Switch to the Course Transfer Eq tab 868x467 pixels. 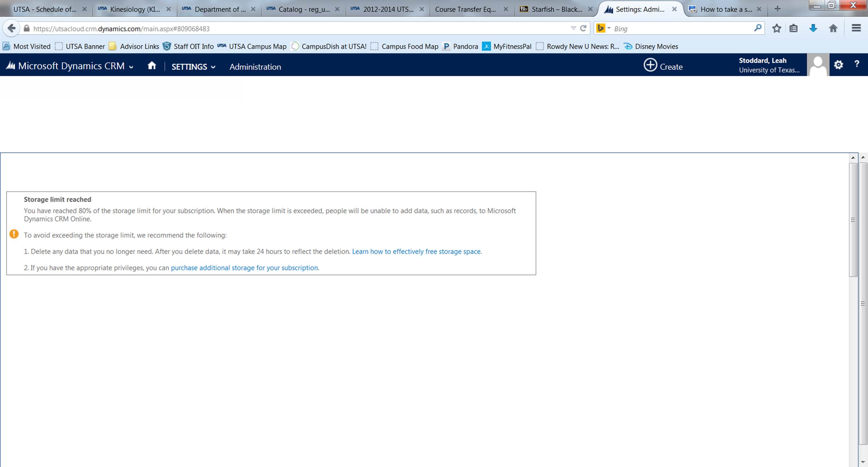(465, 9)
